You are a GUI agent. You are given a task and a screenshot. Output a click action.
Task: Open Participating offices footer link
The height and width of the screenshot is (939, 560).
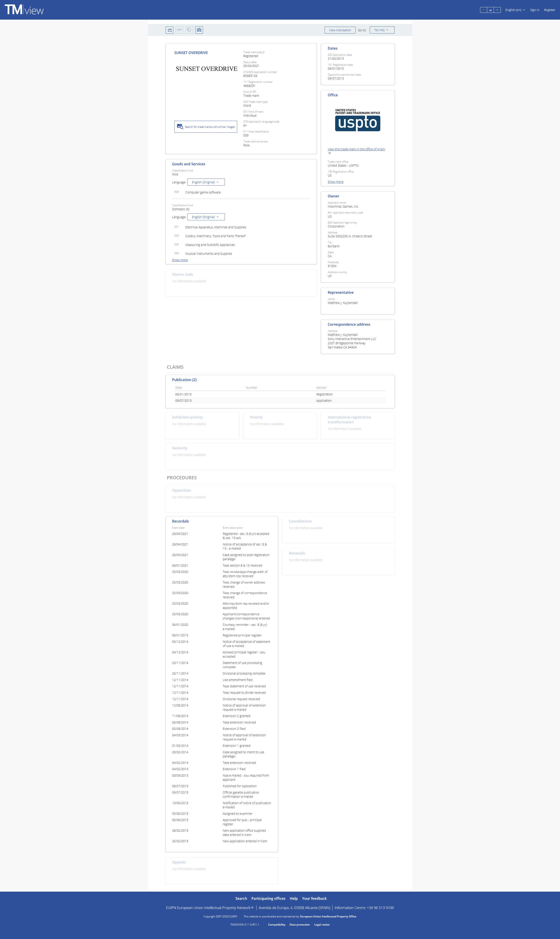click(x=268, y=898)
